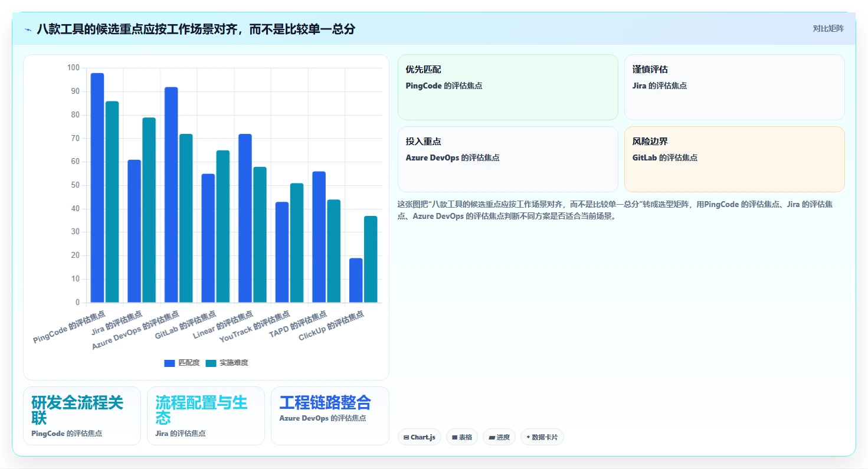Select the 表格 tag pill
The height and width of the screenshot is (469, 868).
[462, 437]
